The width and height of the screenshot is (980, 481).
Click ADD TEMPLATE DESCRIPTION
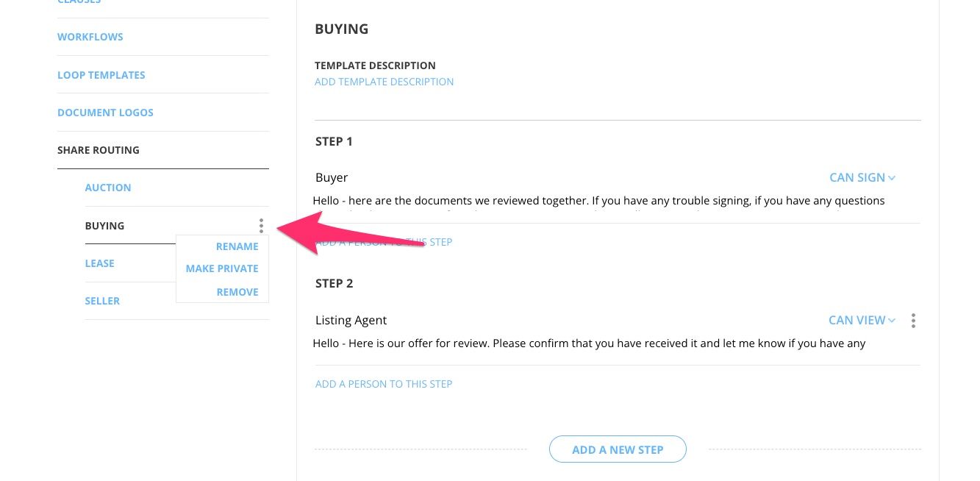384,82
